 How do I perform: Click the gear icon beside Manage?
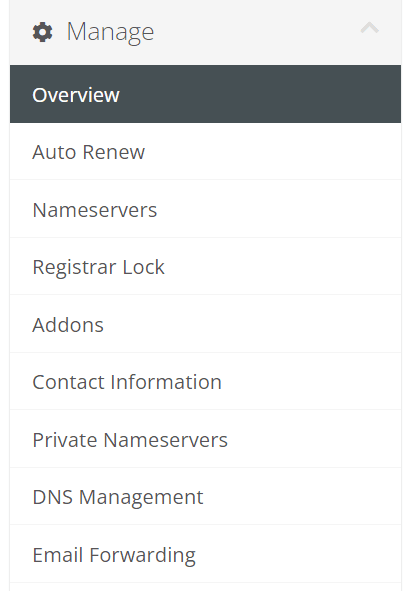pyautogui.click(x=42, y=32)
